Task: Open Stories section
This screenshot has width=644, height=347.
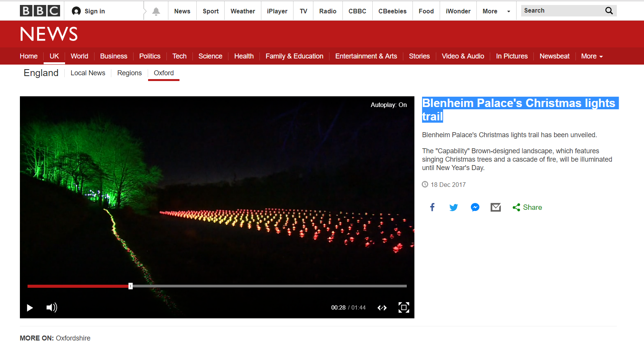Action: 419,56
